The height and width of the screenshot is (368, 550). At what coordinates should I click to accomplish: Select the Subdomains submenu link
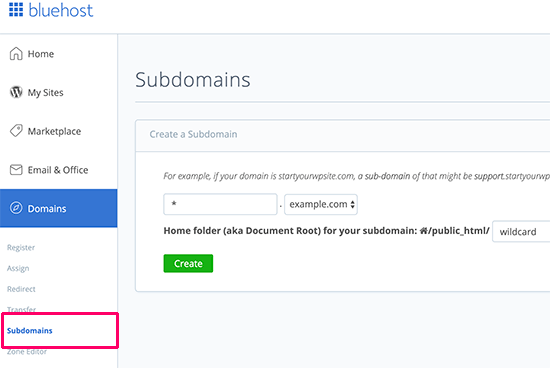[x=29, y=330]
